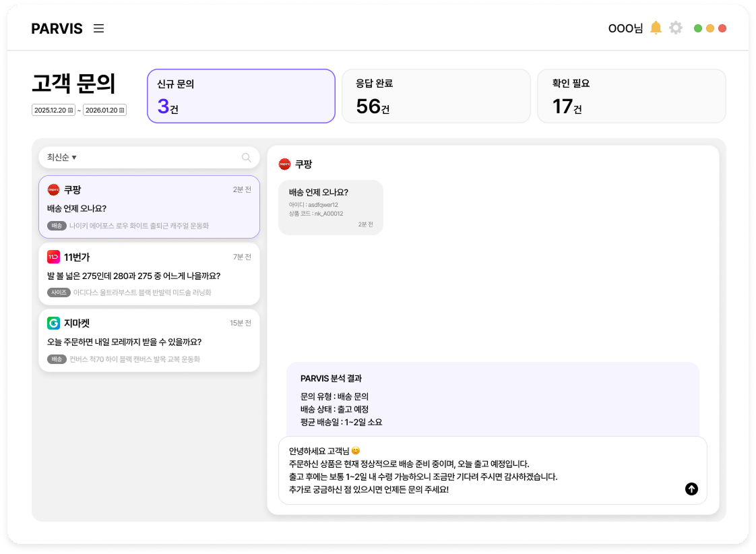The width and height of the screenshot is (756, 554).
Task: Open calendar for end date 2026.01.20
Action: 121,111
